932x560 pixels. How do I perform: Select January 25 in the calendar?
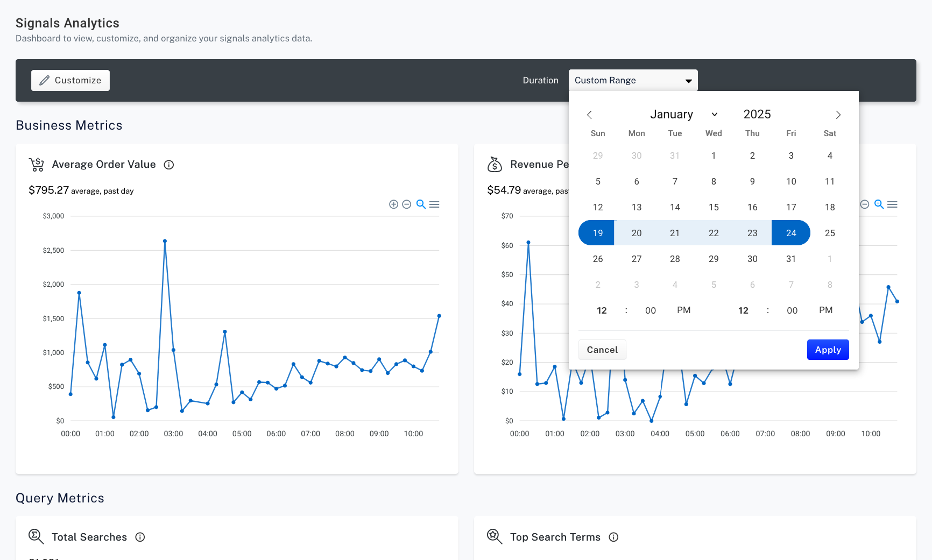pyautogui.click(x=830, y=233)
